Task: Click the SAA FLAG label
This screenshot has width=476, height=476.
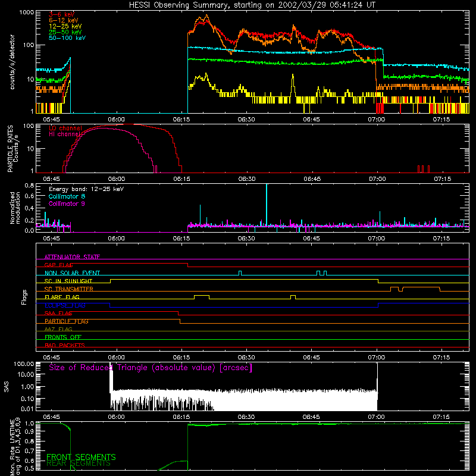Action: (x=58, y=314)
